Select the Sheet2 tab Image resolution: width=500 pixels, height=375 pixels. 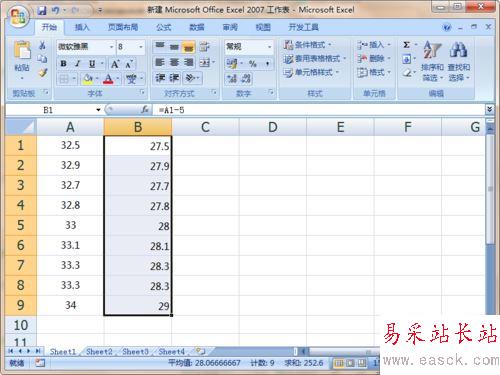[x=99, y=352]
